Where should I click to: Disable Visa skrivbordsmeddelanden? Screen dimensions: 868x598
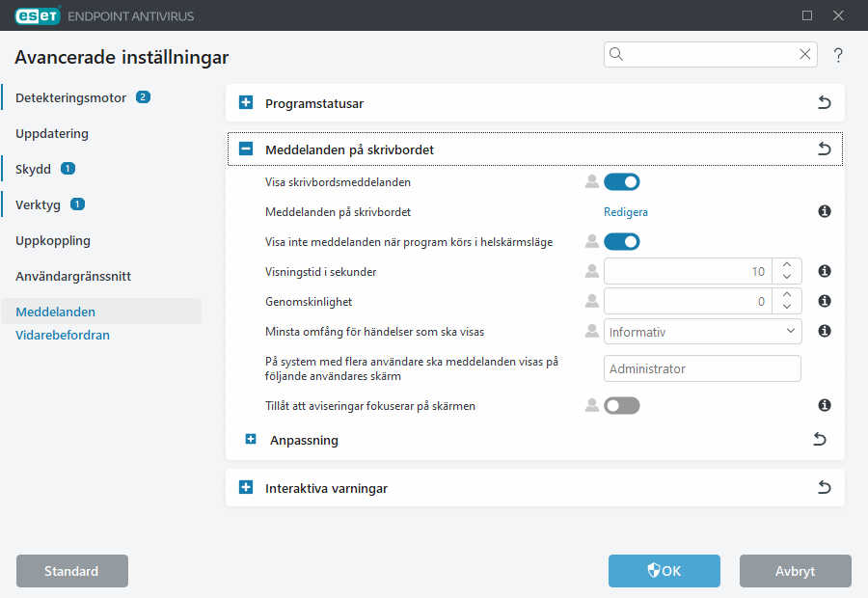pyautogui.click(x=622, y=181)
